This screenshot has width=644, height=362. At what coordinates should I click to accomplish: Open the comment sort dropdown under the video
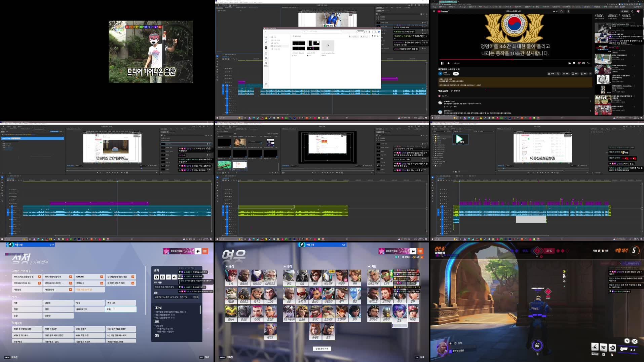point(455,91)
